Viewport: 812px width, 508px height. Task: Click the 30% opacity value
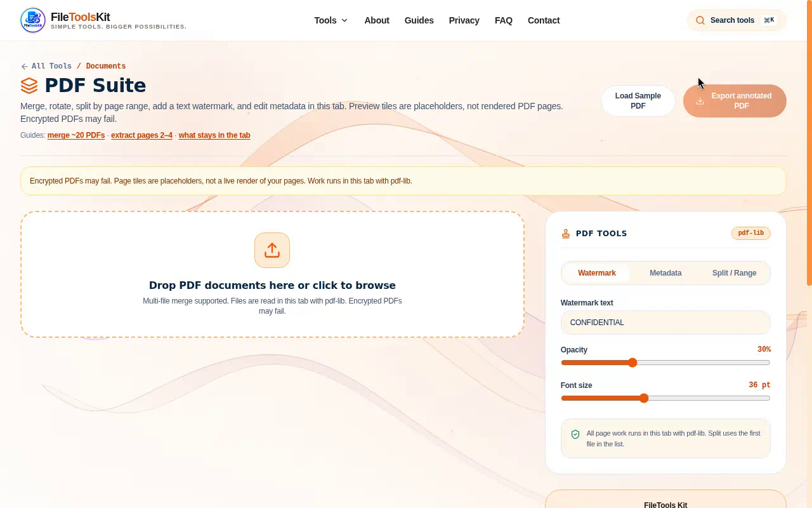[764, 350]
